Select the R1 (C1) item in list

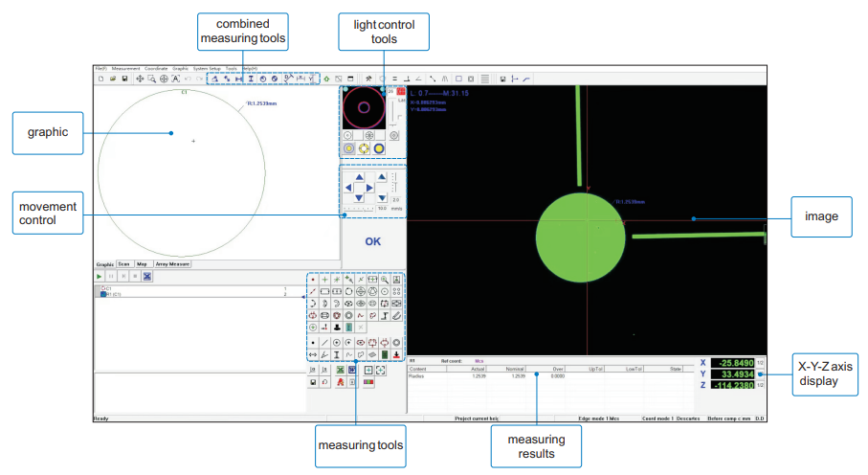tap(111, 294)
